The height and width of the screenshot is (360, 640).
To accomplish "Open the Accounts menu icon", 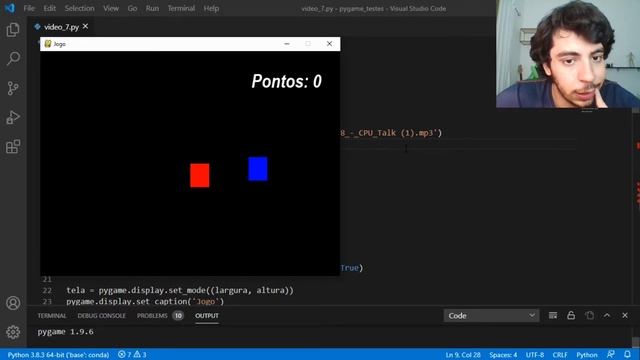I will [13, 303].
